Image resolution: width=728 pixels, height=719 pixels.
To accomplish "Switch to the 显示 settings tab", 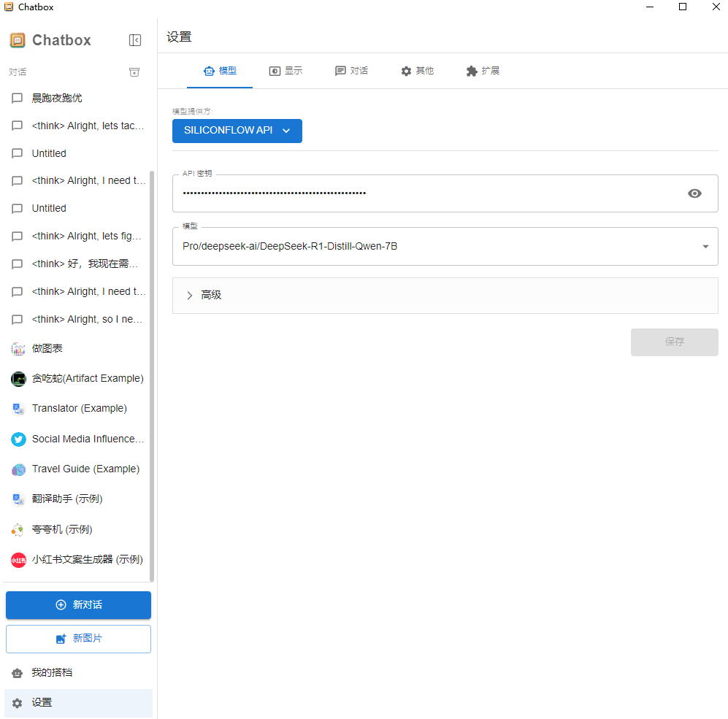I will [286, 71].
